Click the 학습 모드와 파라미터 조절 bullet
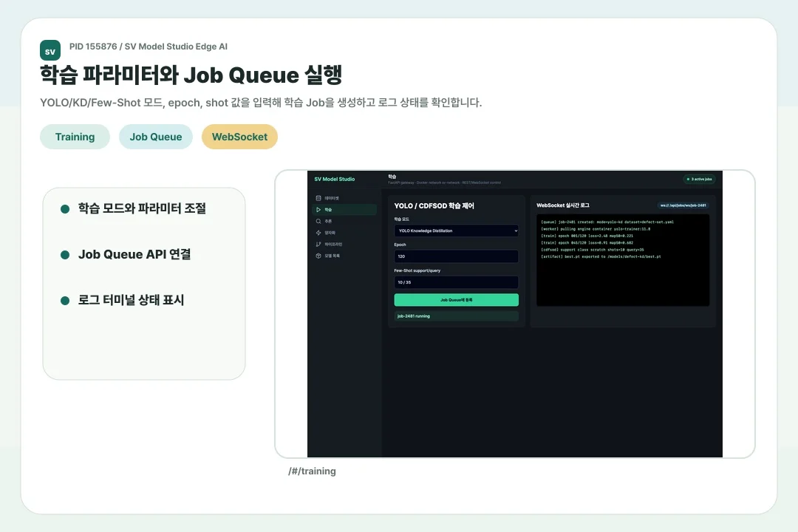The height and width of the screenshot is (532, 798). click(x=142, y=208)
